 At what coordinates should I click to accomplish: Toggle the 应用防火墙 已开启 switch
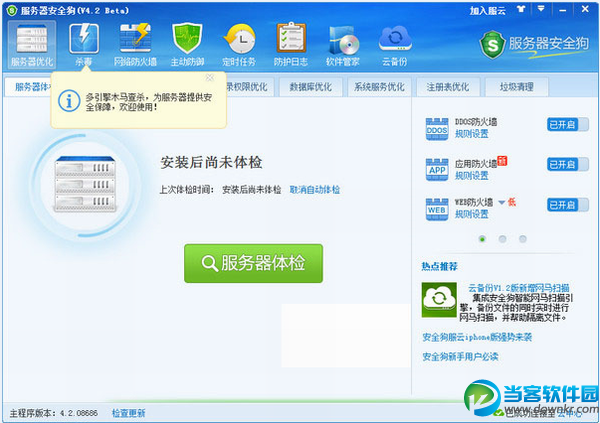(567, 165)
